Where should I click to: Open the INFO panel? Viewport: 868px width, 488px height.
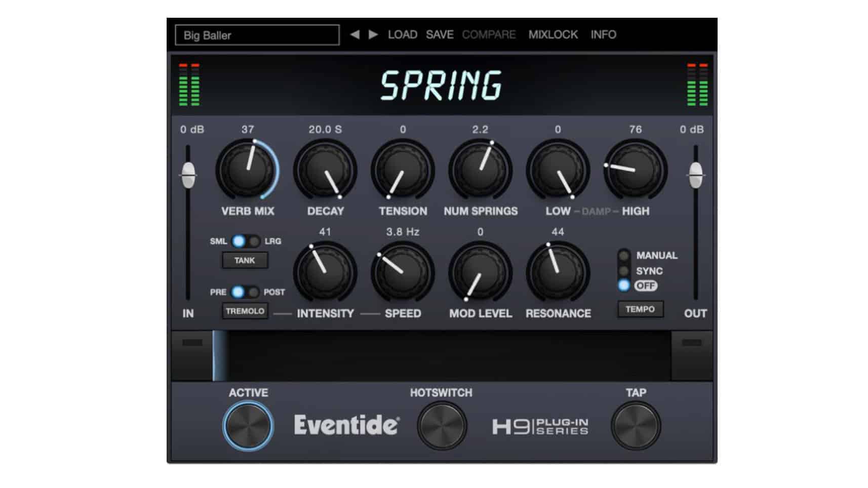tap(603, 34)
